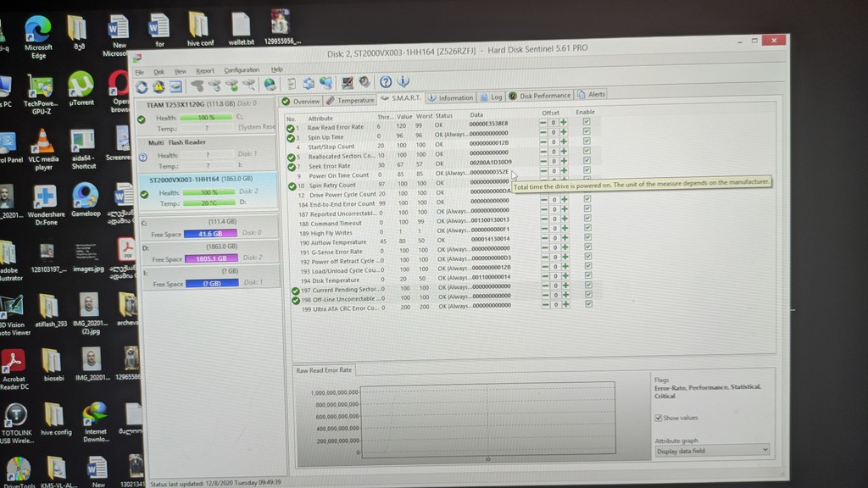Open the Log tab
868x488 pixels.
coord(492,97)
